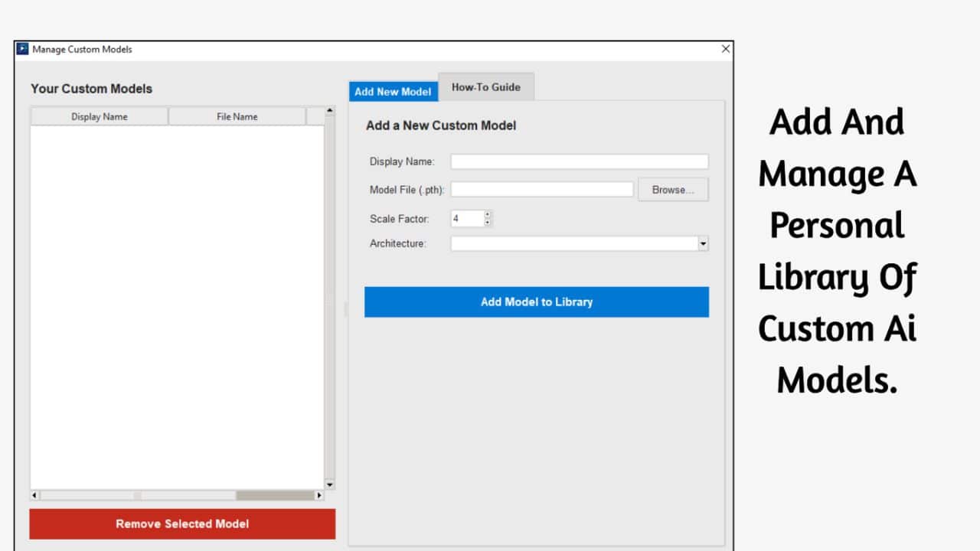Browse for a model file
Viewport: 980px width, 551px height.
pyautogui.click(x=673, y=190)
